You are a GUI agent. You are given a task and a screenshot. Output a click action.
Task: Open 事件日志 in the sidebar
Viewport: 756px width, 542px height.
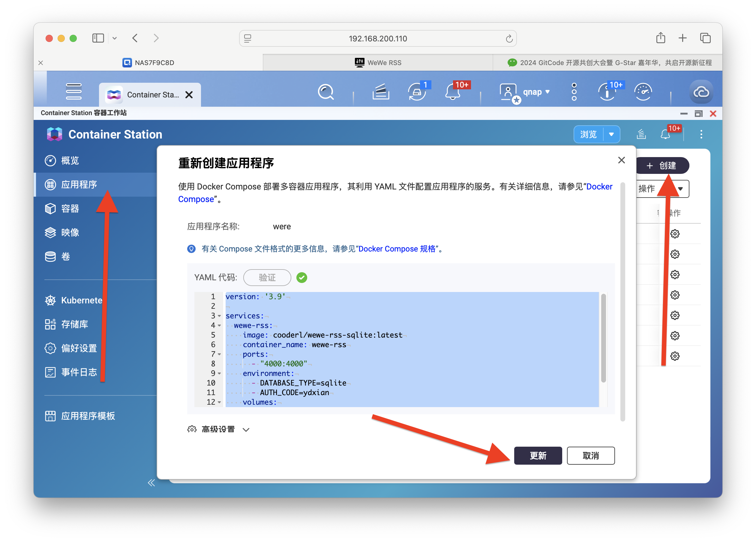point(95,372)
